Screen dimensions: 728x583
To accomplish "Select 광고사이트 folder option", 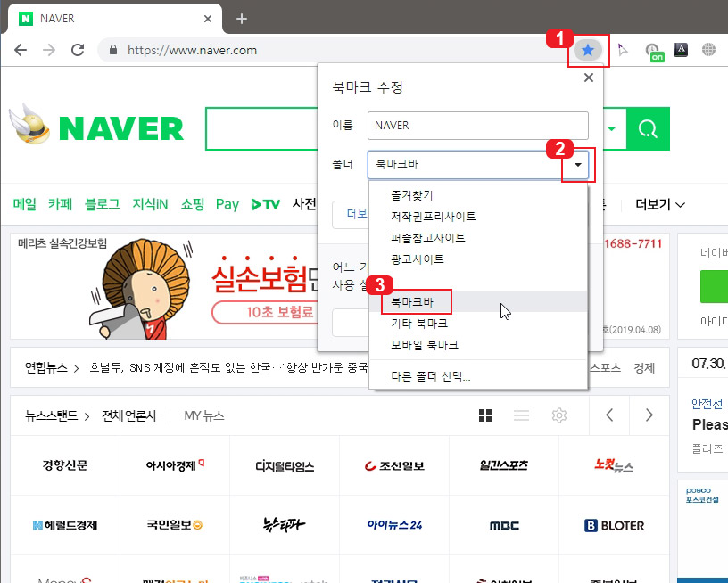I will point(478,259).
